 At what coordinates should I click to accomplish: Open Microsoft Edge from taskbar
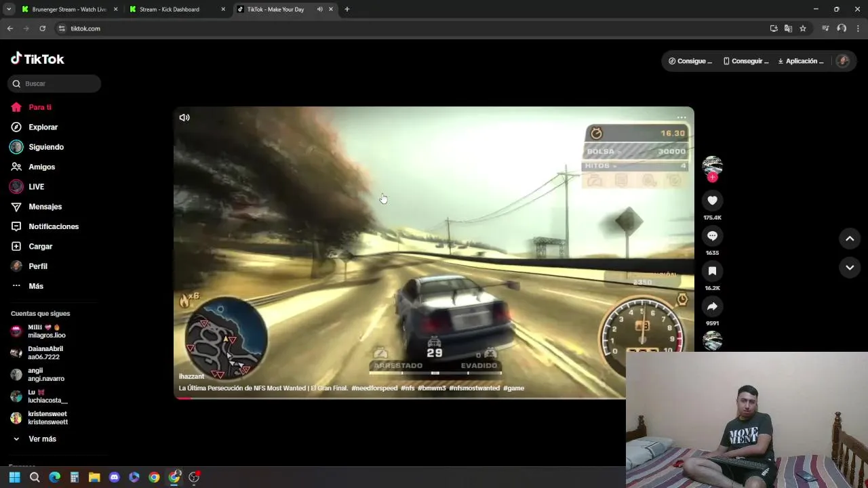(54, 477)
